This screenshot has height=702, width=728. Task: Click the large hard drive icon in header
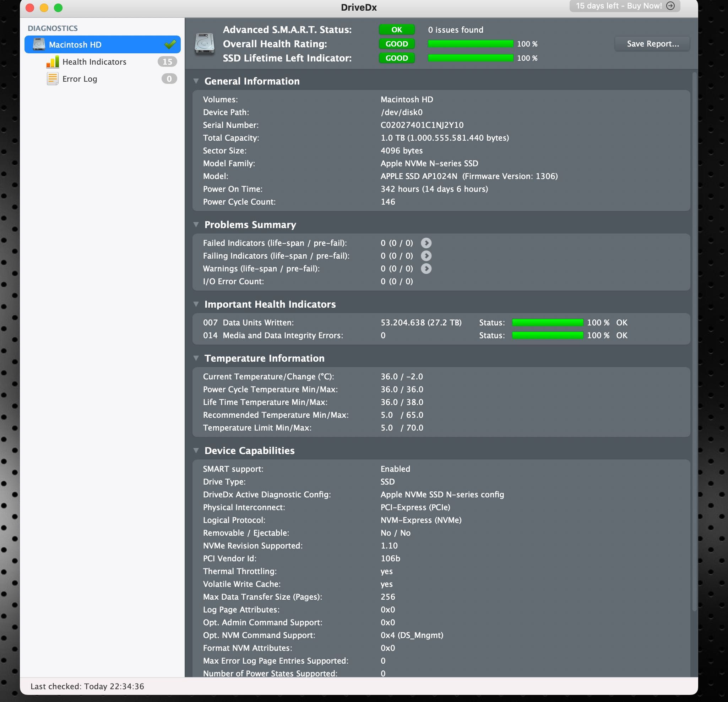205,44
